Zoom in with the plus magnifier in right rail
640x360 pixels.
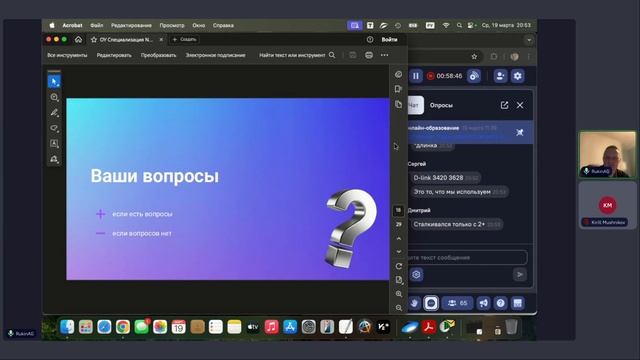[399, 294]
